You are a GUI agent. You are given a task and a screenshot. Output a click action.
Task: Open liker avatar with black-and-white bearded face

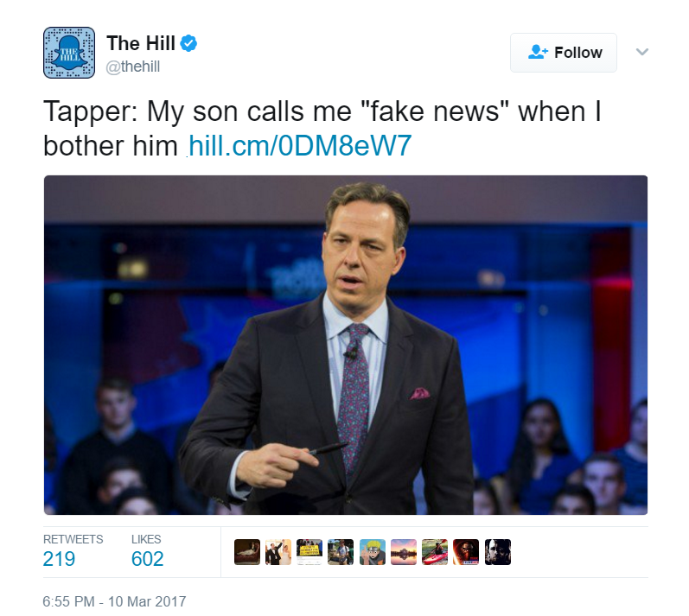point(497,552)
